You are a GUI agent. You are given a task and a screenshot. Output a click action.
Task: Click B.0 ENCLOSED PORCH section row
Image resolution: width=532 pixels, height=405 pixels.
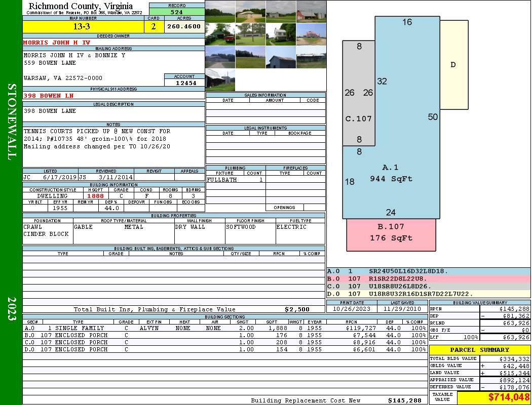225,335
